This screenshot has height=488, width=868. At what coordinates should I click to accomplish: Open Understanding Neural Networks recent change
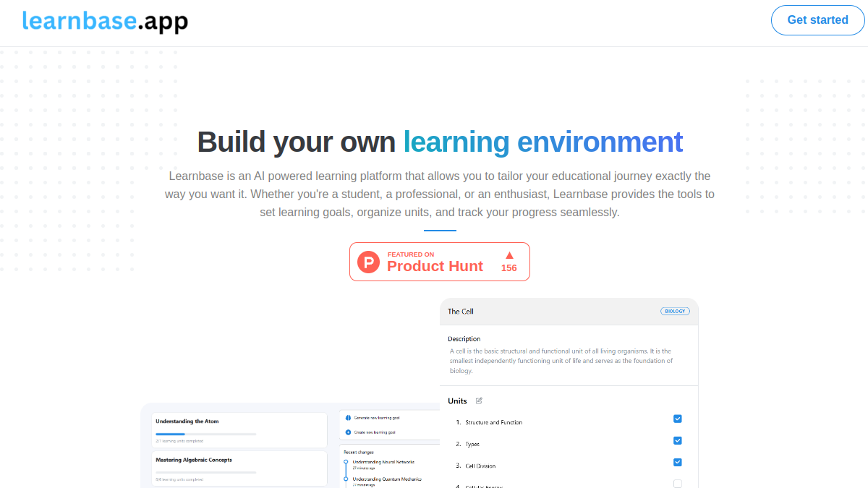(383, 461)
